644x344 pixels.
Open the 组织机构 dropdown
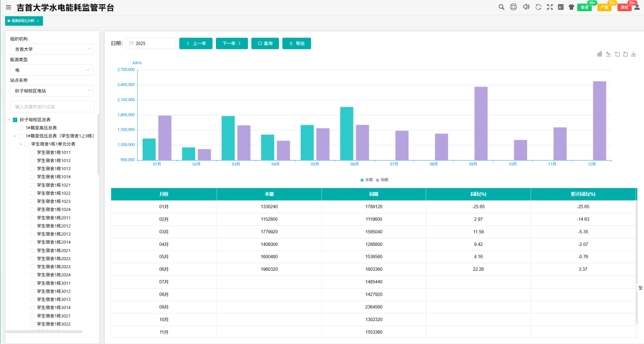tap(52, 49)
